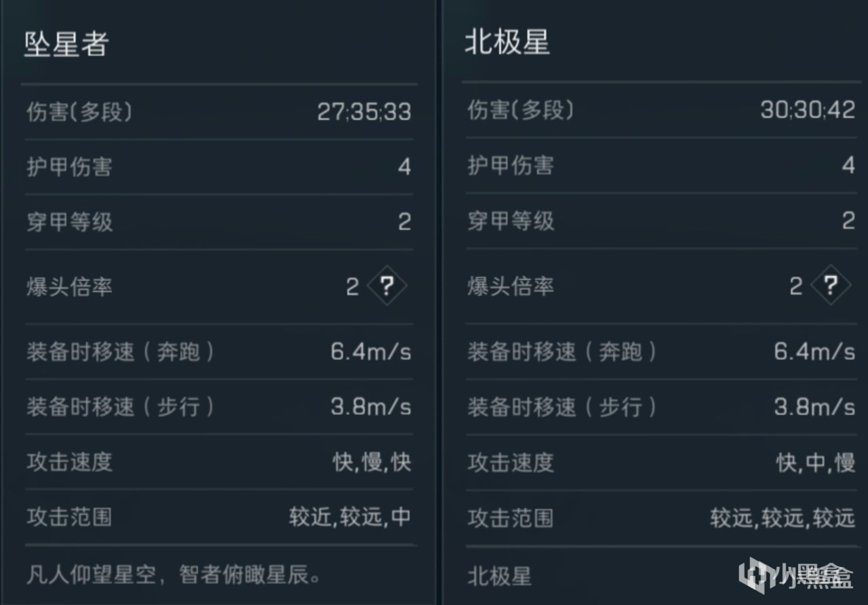This screenshot has height=605, width=868.
Task: Select the 北极星 weapon title at top
Action: (x=507, y=42)
